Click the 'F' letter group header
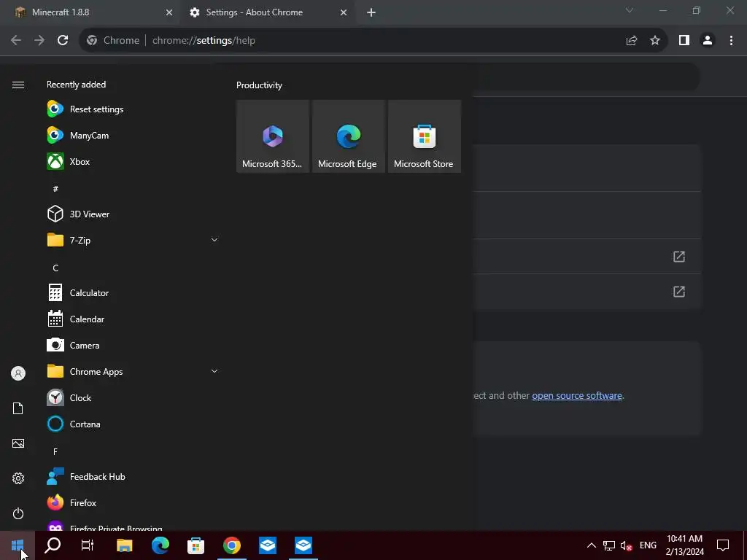 55,451
